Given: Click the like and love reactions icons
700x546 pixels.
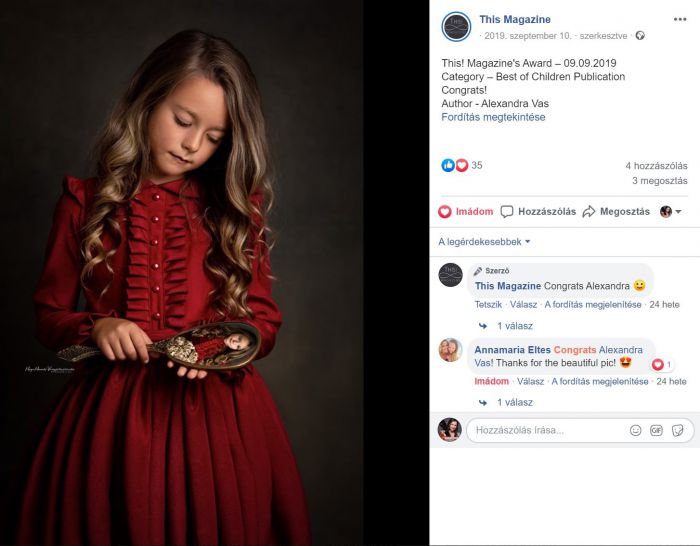Looking at the screenshot, I should 454,165.
